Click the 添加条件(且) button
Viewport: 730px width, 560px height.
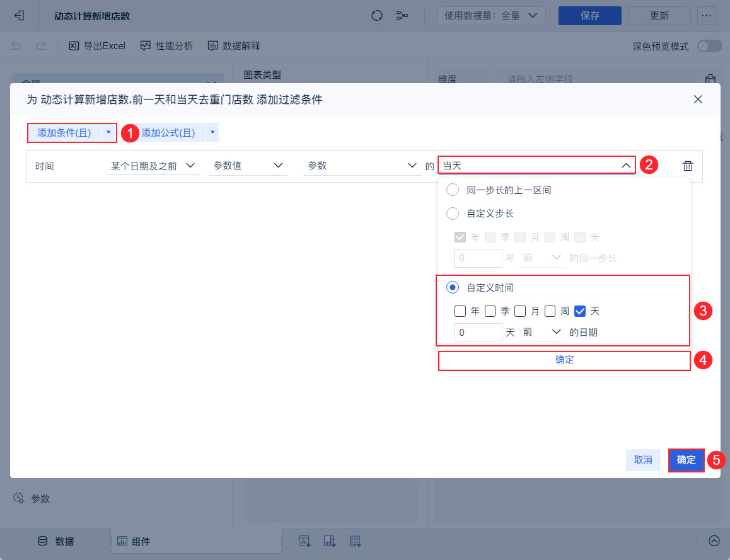click(64, 132)
